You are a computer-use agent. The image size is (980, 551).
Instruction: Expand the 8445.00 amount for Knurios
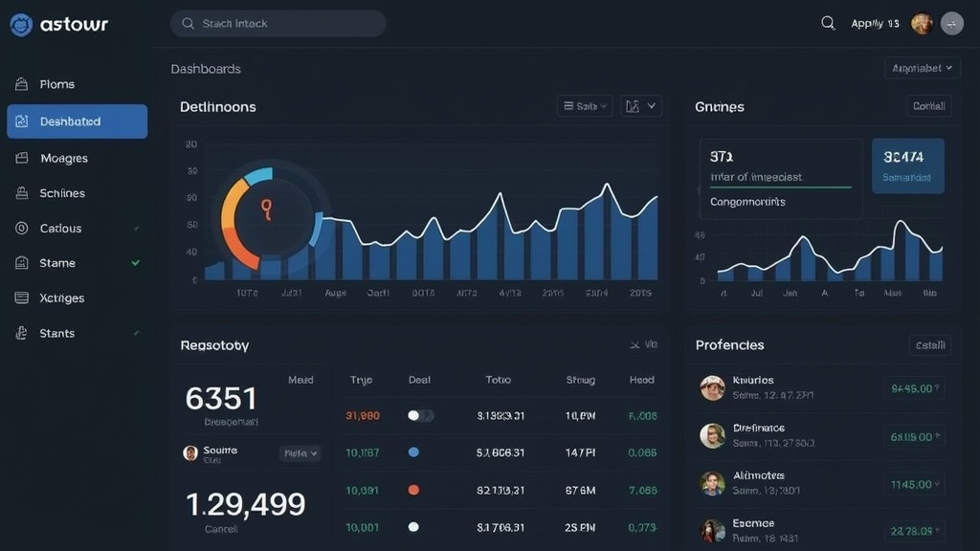pos(914,388)
